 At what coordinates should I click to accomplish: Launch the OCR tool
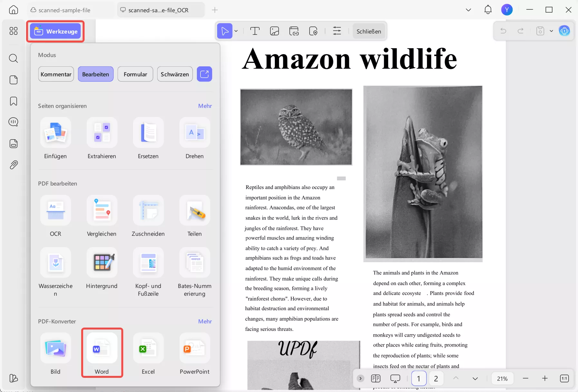pyautogui.click(x=55, y=216)
